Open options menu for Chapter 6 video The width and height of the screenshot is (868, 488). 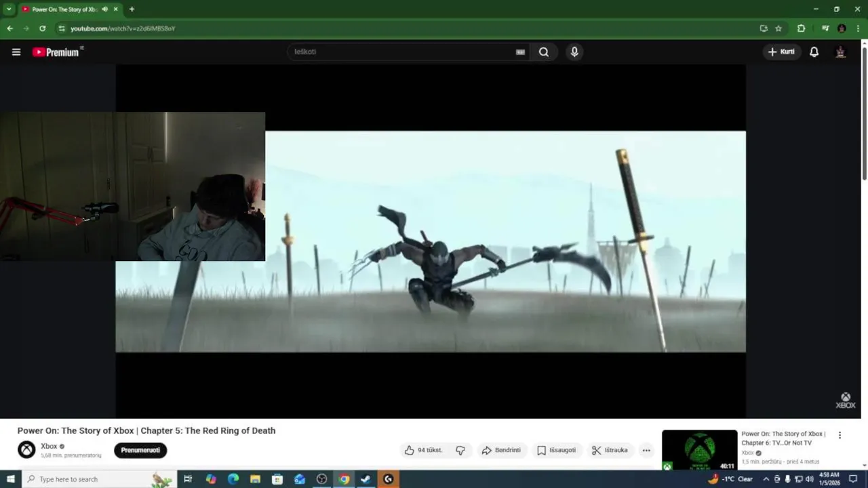[x=840, y=435]
